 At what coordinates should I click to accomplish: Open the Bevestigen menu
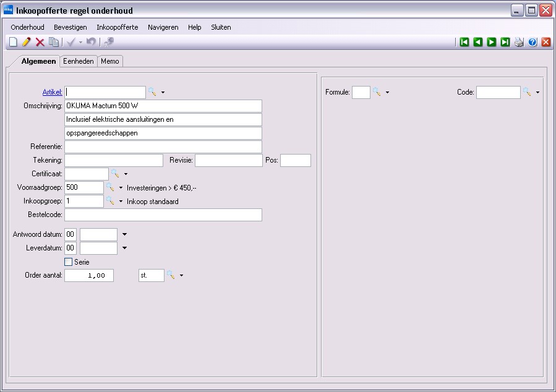click(71, 27)
